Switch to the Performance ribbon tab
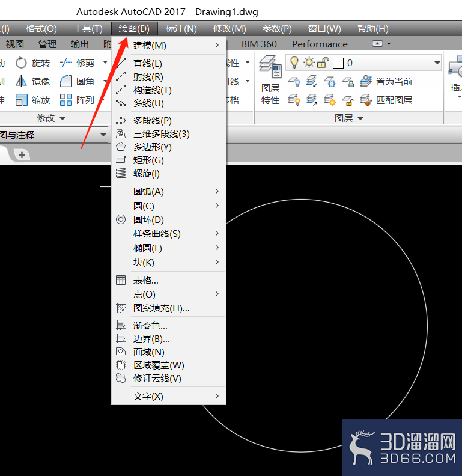The height and width of the screenshot is (476, 462). click(320, 44)
